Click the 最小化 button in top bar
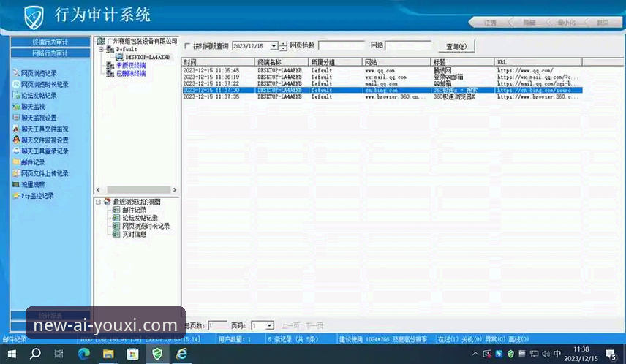Screen dimensions: 626x364 click(566, 23)
